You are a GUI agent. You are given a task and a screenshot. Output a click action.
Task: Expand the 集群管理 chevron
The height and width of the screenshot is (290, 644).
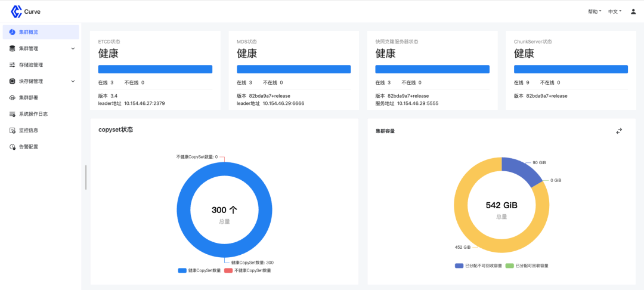(x=73, y=48)
